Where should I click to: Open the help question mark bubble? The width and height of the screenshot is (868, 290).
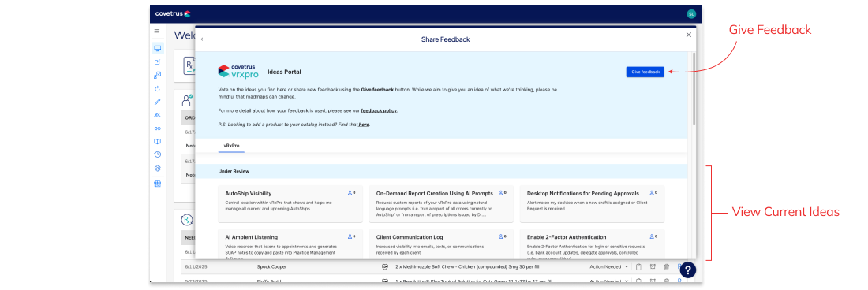(687, 270)
